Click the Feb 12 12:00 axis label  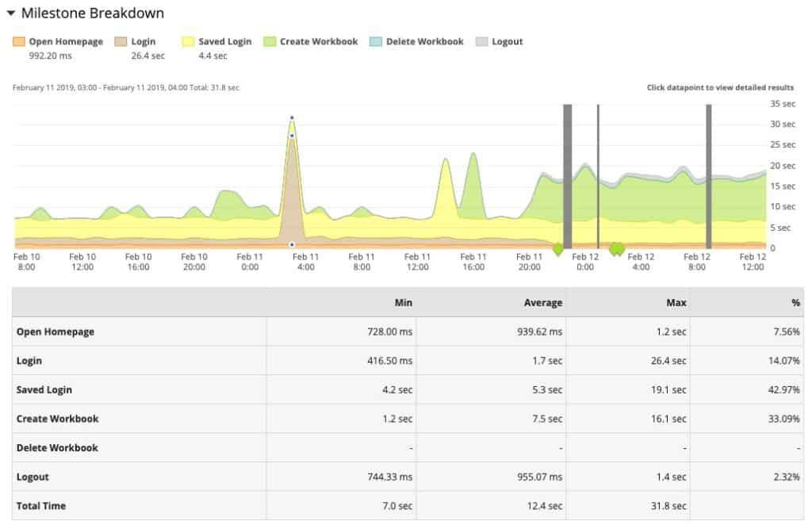(x=753, y=262)
